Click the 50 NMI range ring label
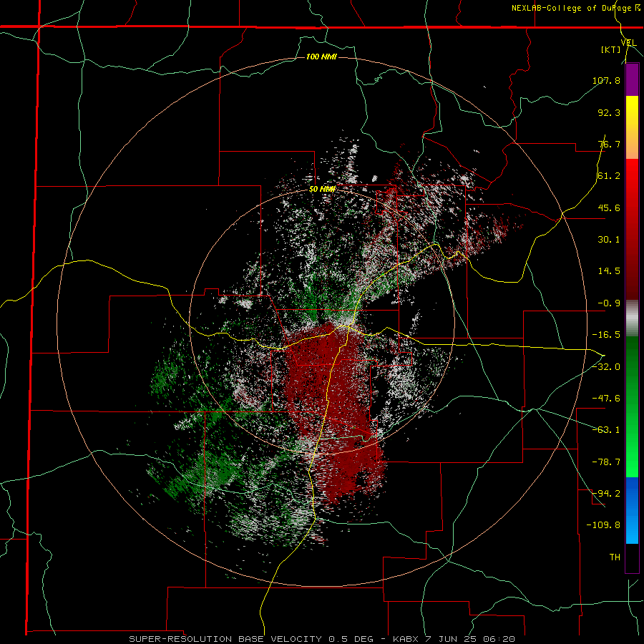The width and height of the screenshot is (644, 644). (x=322, y=190)
